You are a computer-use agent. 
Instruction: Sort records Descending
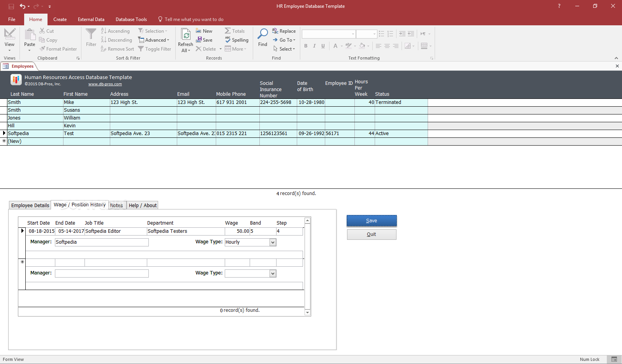pyautogui.click(x=116, y=40)
